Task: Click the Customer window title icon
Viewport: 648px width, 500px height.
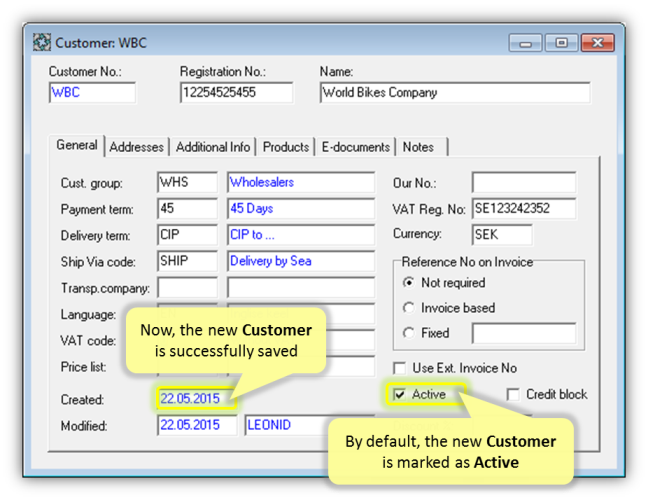Action: click(x=42, y=43)
